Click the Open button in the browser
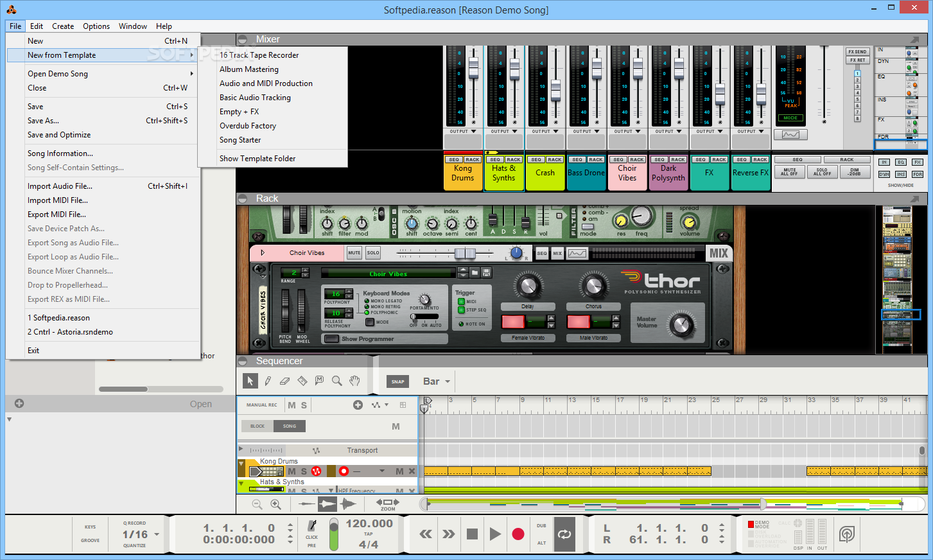Screen dimensions: 933x560 (201, 404)
